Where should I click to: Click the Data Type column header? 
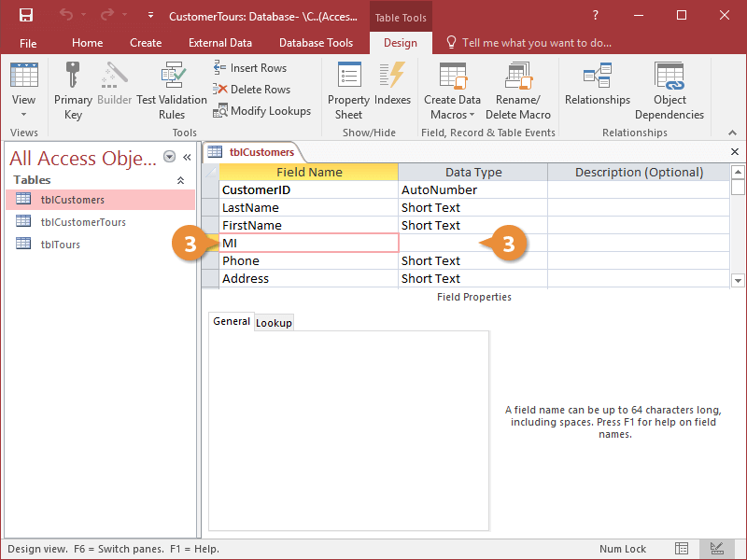[473, 172]
